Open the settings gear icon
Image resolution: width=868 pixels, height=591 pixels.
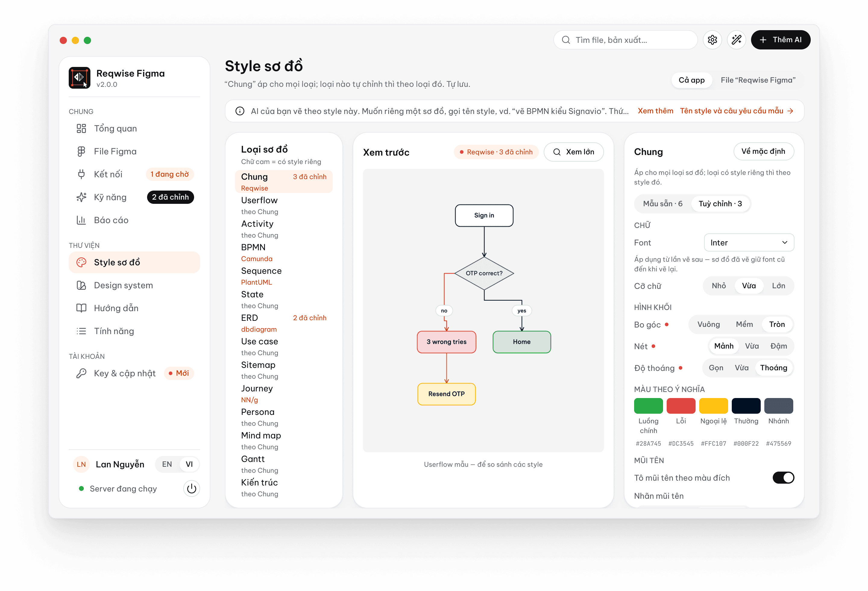[712, 40]
